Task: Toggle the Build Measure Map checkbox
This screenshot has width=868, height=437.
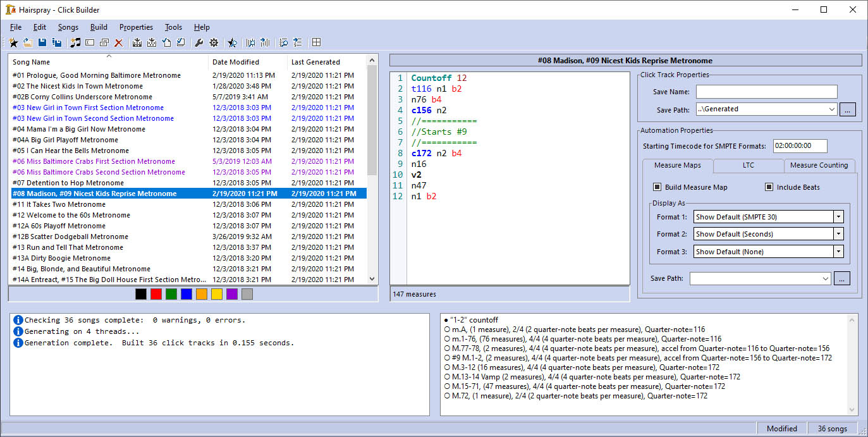Action: [x=657, y=187]
